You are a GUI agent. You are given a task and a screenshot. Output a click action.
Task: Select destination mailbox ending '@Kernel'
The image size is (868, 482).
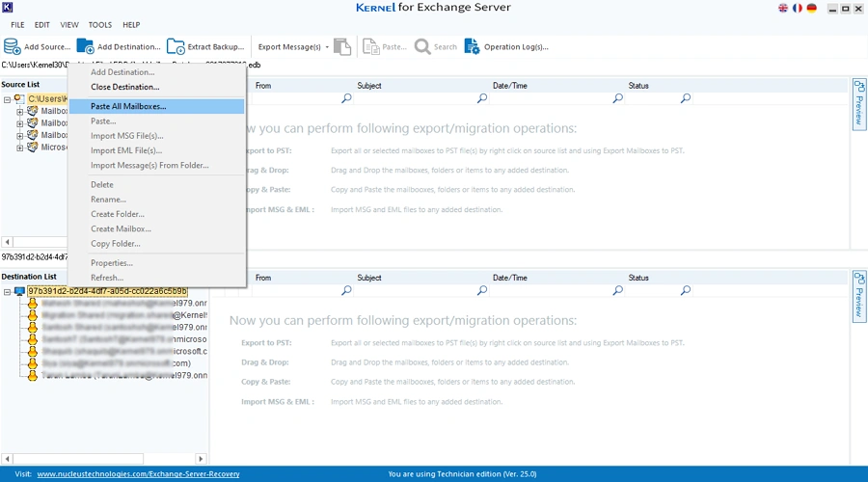point(124,315)
